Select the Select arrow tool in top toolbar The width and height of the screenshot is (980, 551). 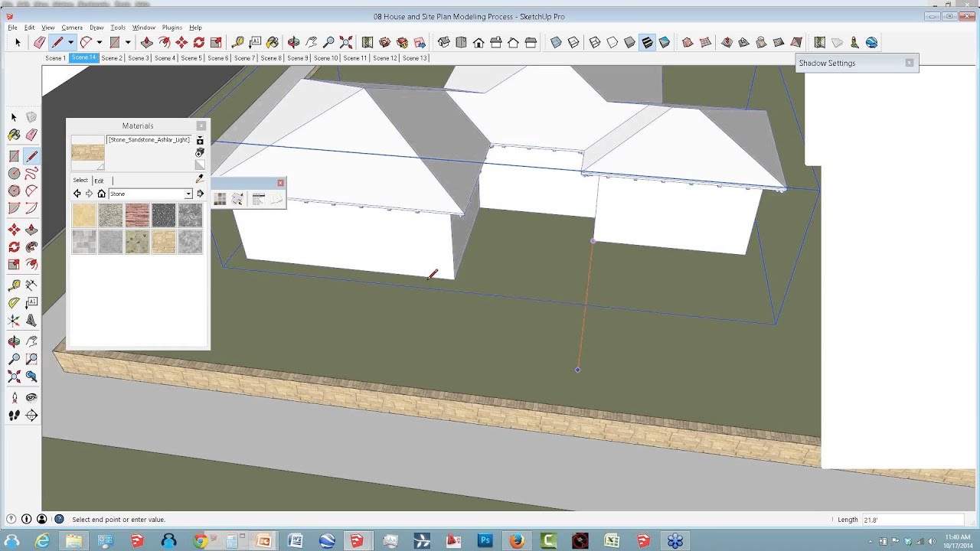[18, 43]
